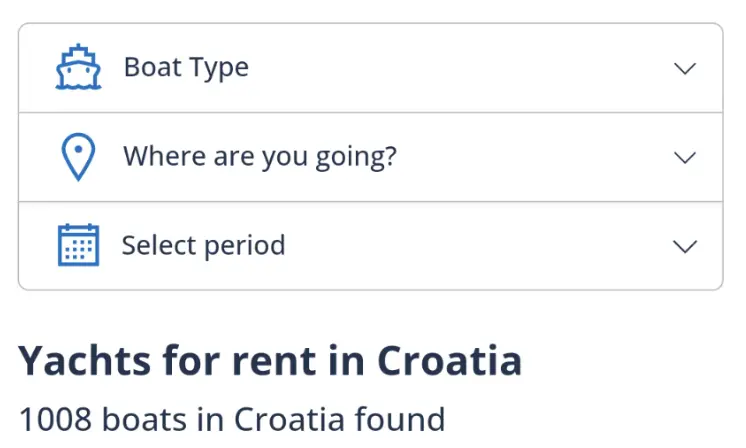Click empty space in the Select period row

click(480, 246)
